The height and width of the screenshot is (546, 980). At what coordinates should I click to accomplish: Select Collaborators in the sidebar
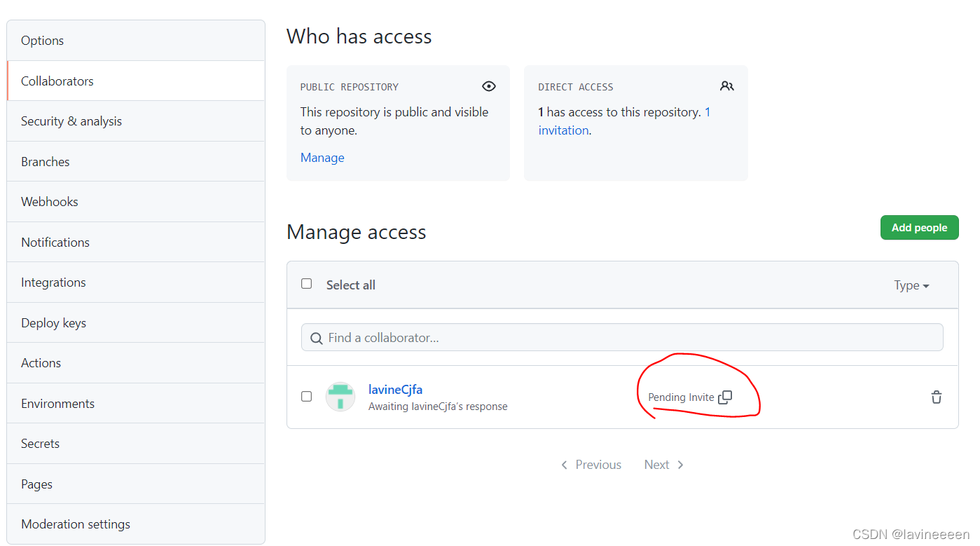(136, 81)
